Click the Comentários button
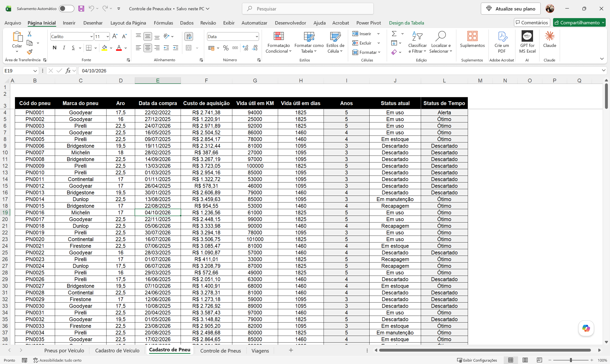 532,23
